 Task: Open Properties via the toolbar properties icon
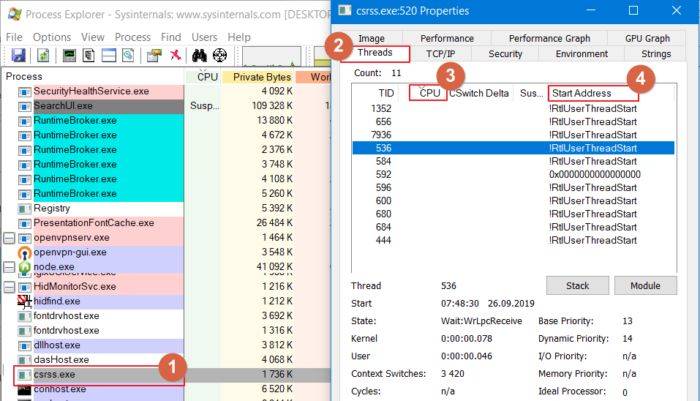154,55
